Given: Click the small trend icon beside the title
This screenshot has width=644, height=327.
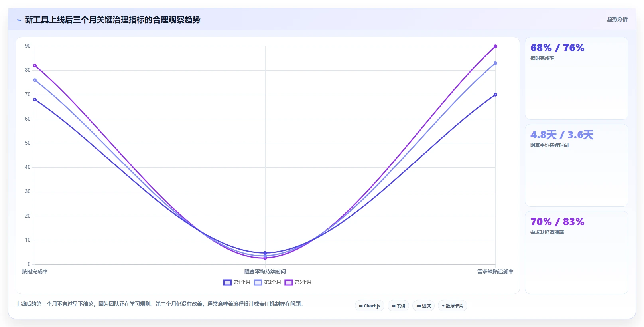Looking at the screenshot, I should point(19,20).
